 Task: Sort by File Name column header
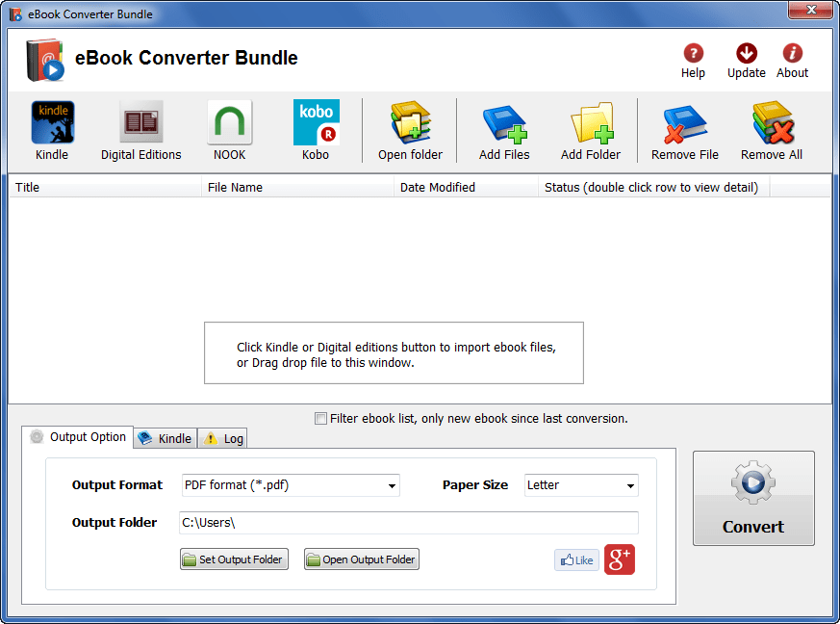click(x=298, y=187)
